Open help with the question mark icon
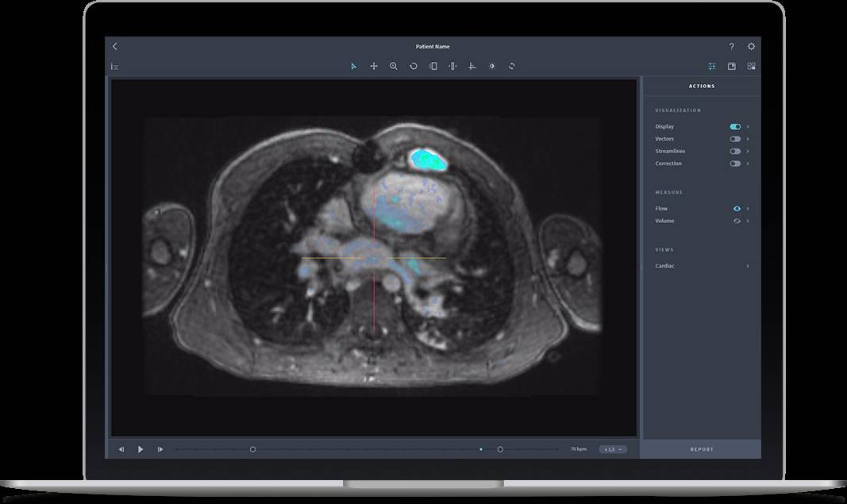 point(732,47)
